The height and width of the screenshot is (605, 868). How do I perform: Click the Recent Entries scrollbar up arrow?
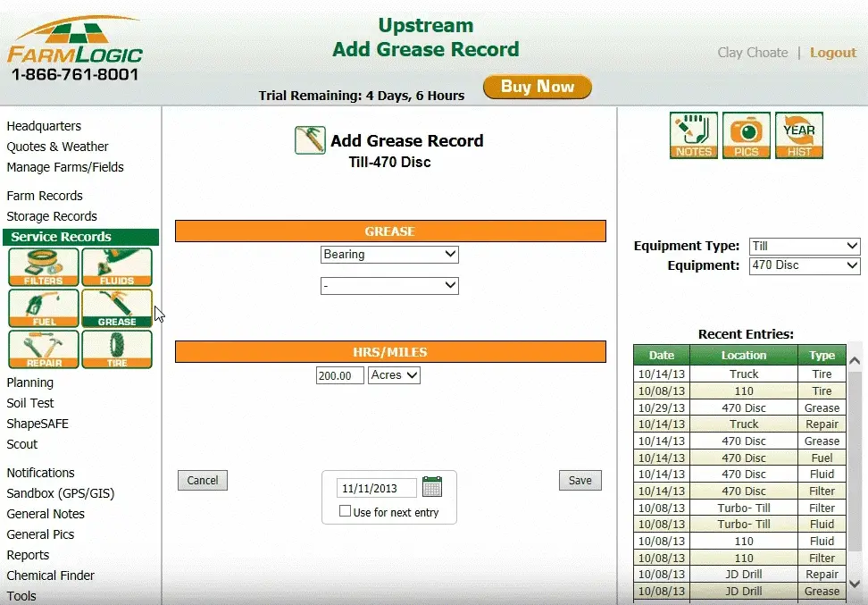[855, 361]
